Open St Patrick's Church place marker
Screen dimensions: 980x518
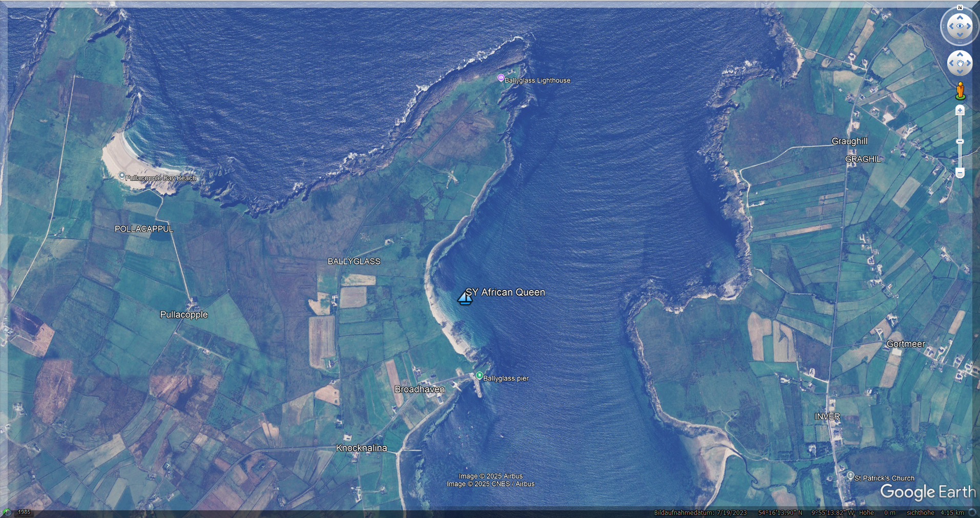(850, 475)
